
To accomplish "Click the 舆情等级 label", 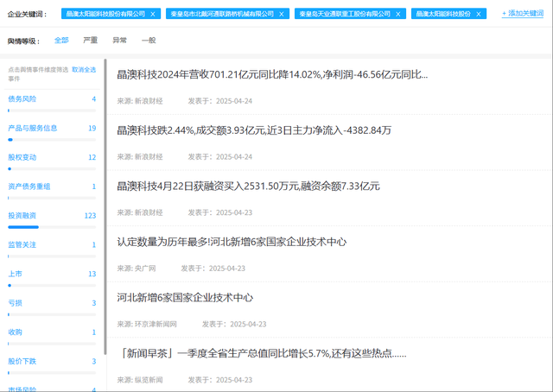I will click(23, 41).
